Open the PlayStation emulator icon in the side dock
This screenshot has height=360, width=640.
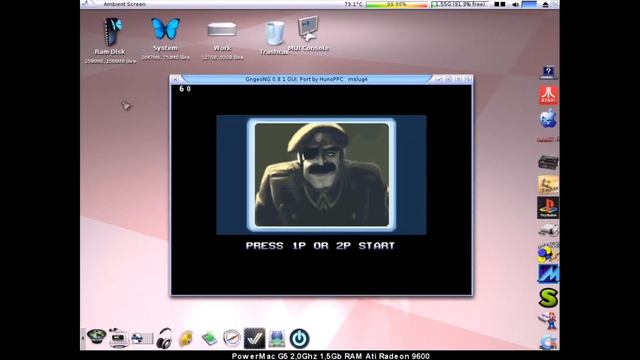pos(548,207)
